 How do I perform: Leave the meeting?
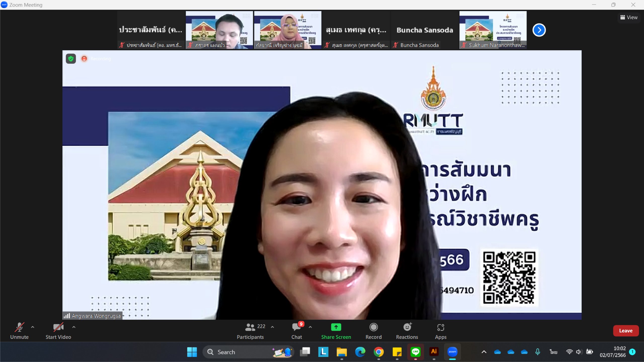pos(625,331)
